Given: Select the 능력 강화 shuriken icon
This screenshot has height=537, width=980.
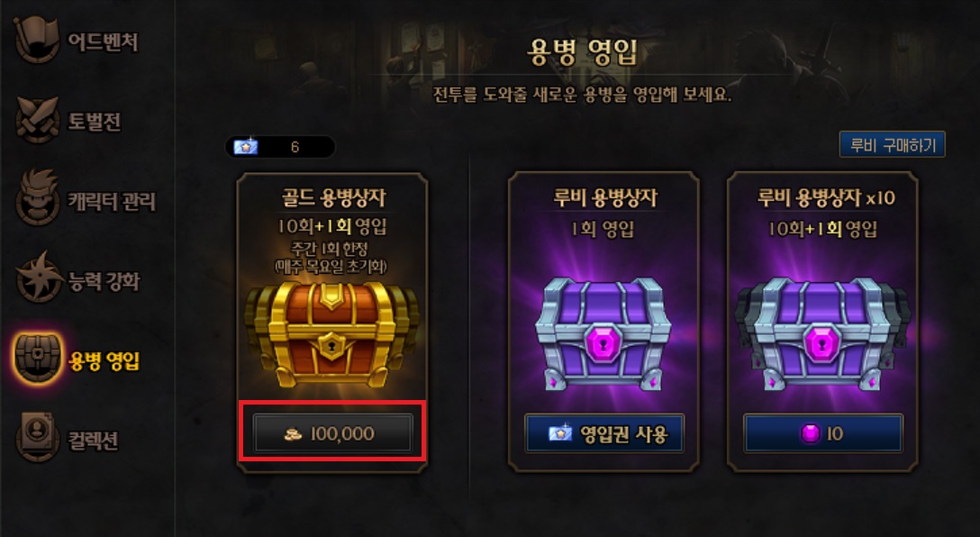Looking at the screenshot, I should tap(37, 278).
